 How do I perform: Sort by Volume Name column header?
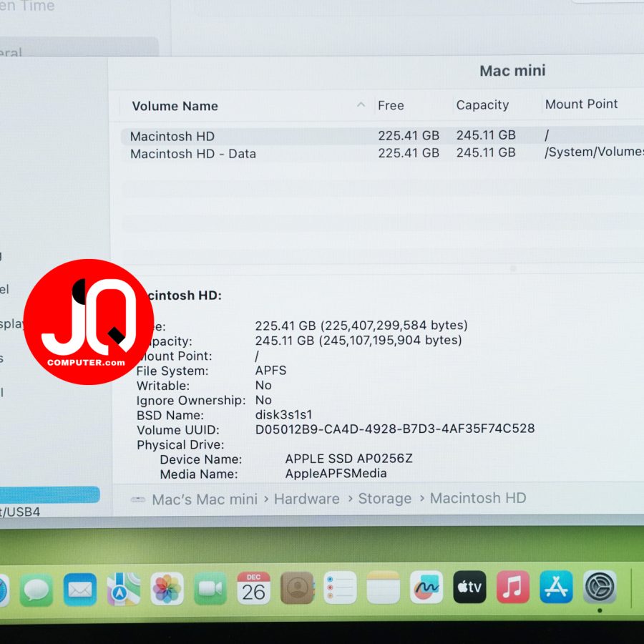tap(175, 106)
